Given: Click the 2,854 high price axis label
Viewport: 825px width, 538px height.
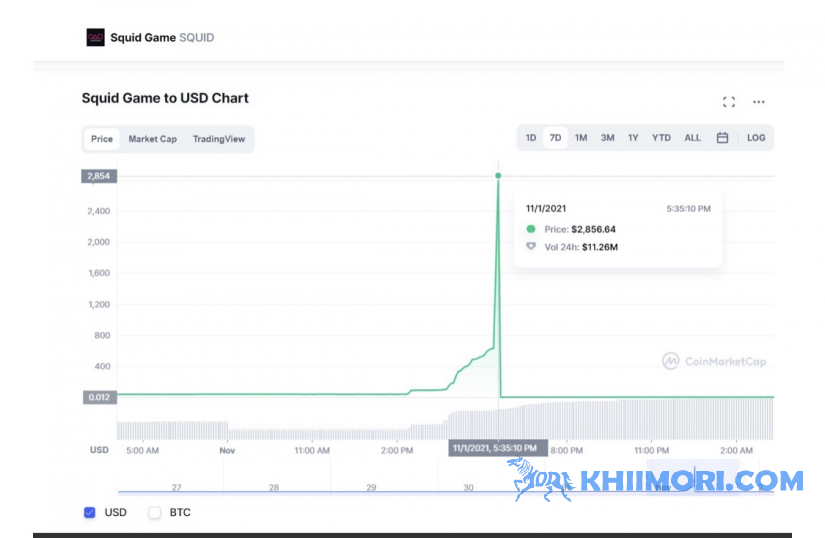Looking at the screenshot, I should click(x=99, y=176).
